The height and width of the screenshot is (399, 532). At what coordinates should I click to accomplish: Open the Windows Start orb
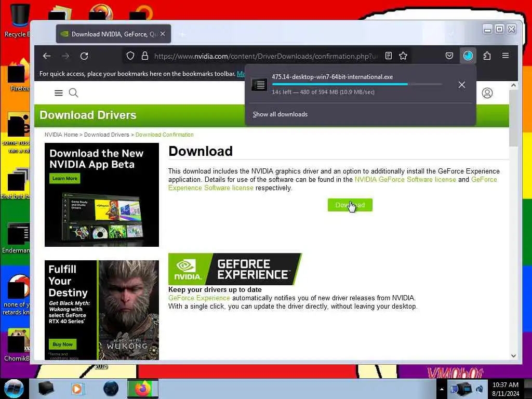(14, 389)
